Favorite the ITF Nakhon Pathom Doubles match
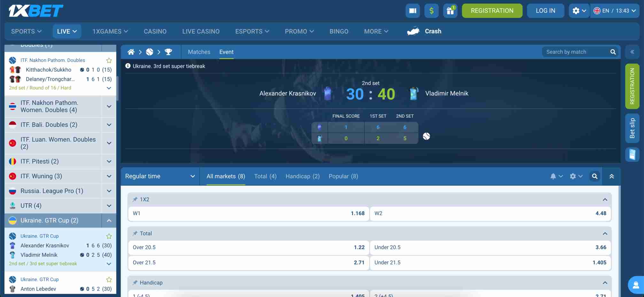Image resolution: width=644 pixels, height=297 pixels. 109,60
